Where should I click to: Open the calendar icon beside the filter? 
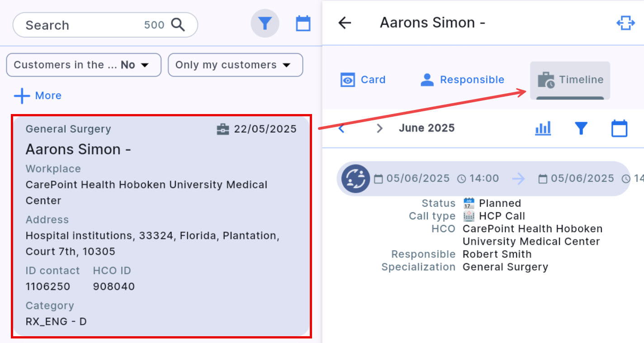point(303,24)
